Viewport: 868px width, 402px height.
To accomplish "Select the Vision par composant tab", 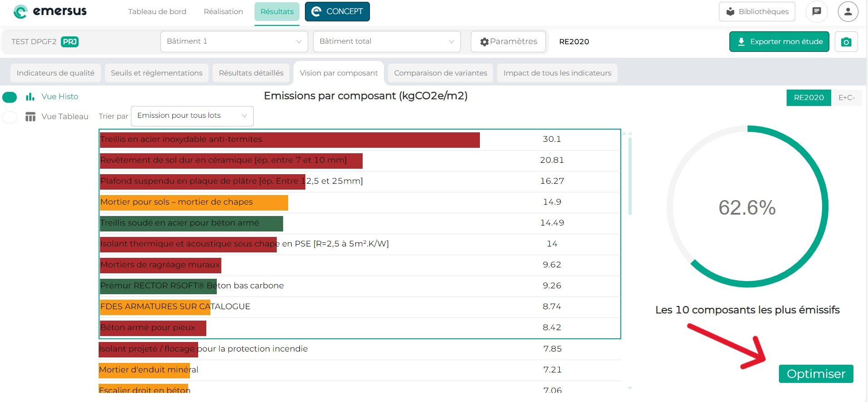I will coord(339,73).
